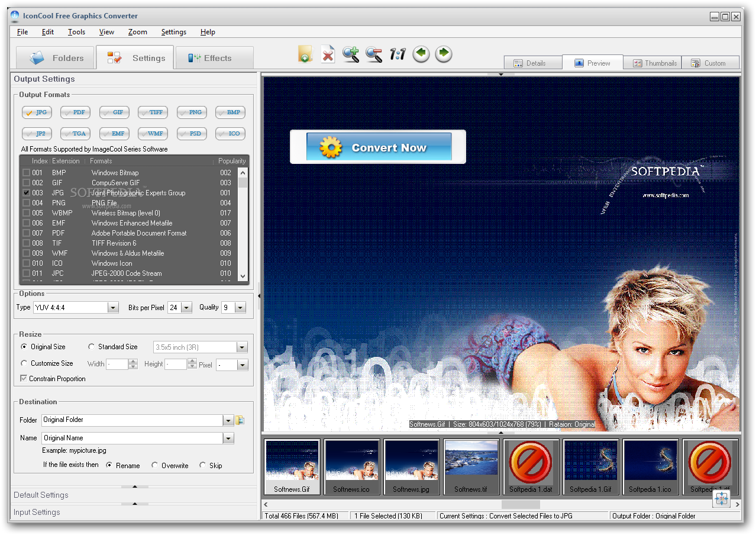Select the JP2 output format button
The width and height of the screenshot is (756, 535).
[x=37, y=134]
